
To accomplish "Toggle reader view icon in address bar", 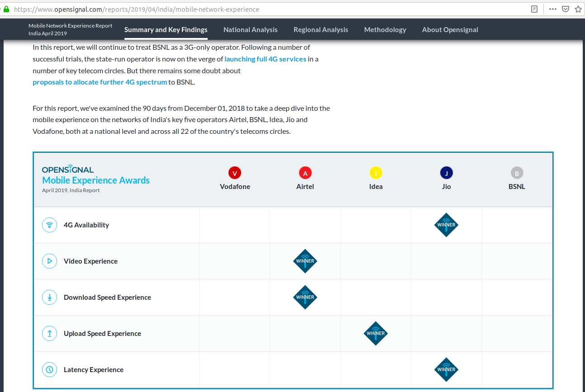I will point(534,9).
